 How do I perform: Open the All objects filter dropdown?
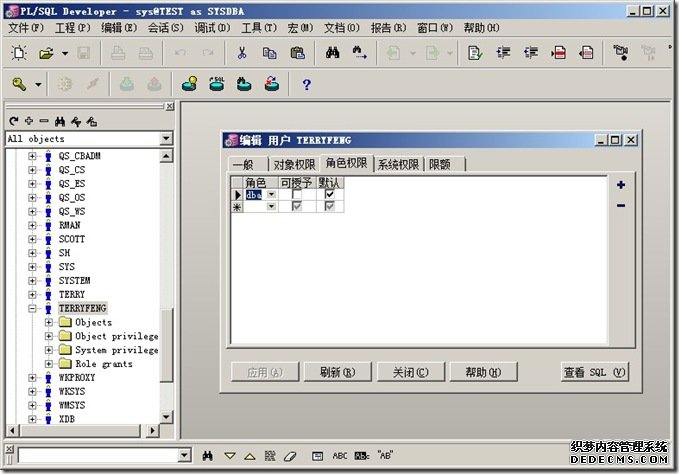(166, 139)
